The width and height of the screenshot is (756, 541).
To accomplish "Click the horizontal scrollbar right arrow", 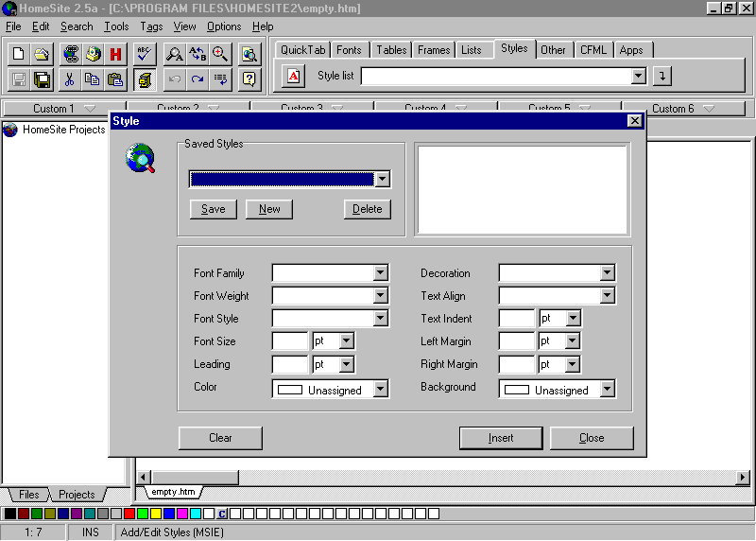I will pos(743,478).
